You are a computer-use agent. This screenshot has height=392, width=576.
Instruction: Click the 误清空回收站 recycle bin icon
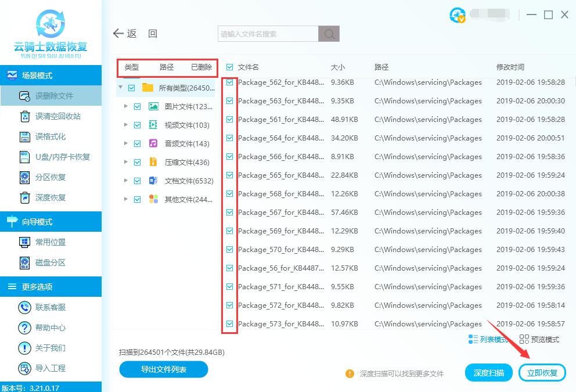(24, 117)
